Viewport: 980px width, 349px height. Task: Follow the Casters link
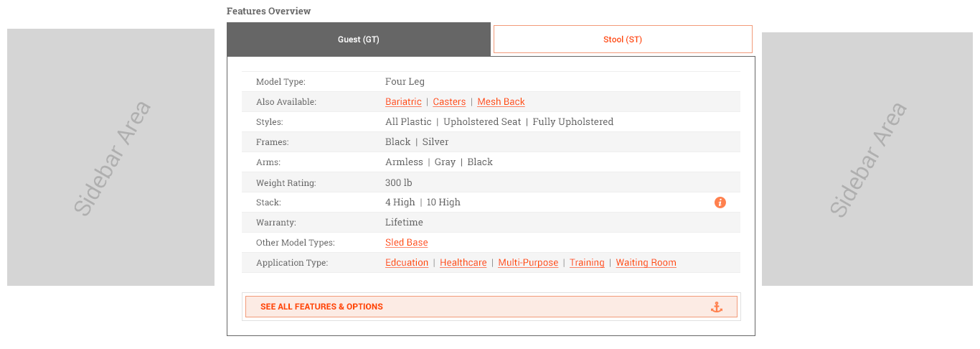(x=449, y=102)
